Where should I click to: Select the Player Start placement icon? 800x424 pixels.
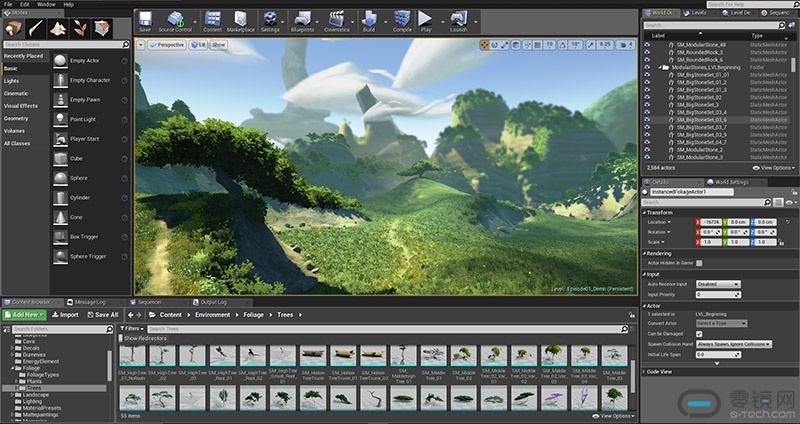(61, 139)
